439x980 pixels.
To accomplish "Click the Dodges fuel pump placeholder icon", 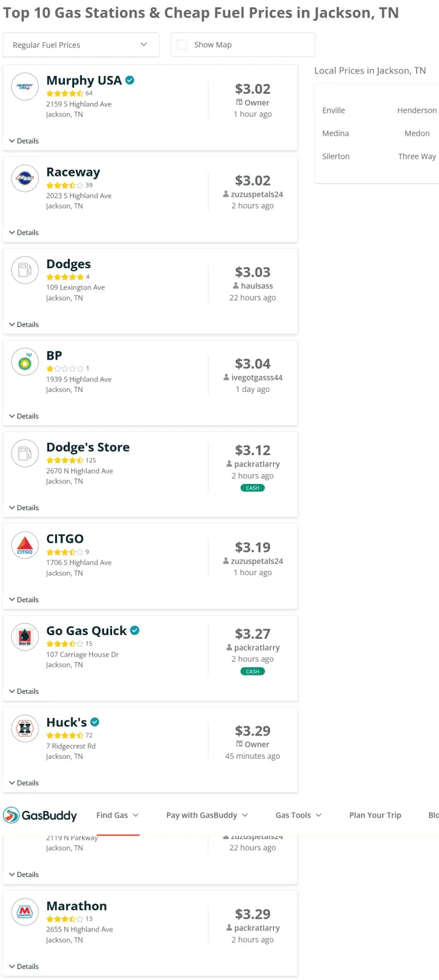I will pos(25,270).
